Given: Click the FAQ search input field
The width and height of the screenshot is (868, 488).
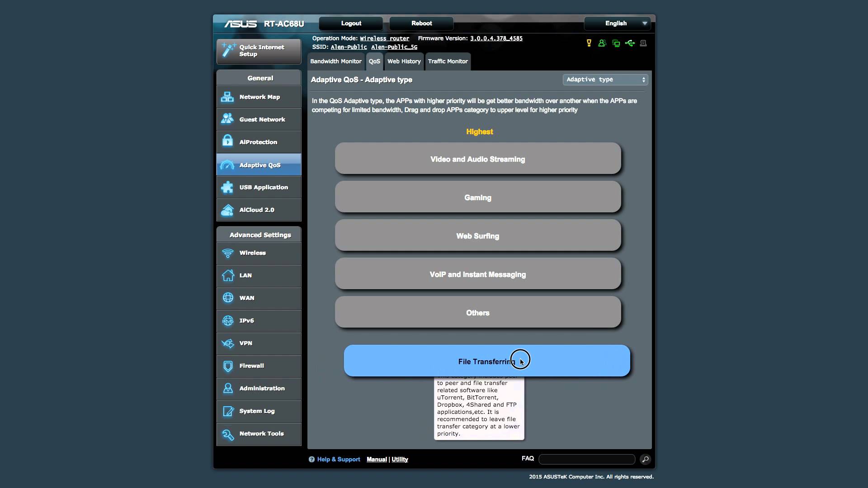Looking at the screenshot, I should pyautogui.click(x=587, y=459).
